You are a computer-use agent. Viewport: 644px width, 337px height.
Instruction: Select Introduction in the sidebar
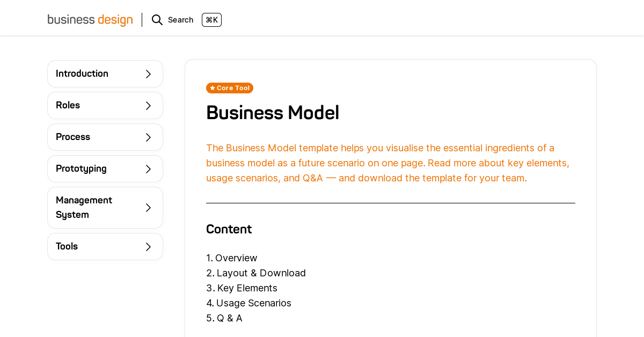click(82, 74)
